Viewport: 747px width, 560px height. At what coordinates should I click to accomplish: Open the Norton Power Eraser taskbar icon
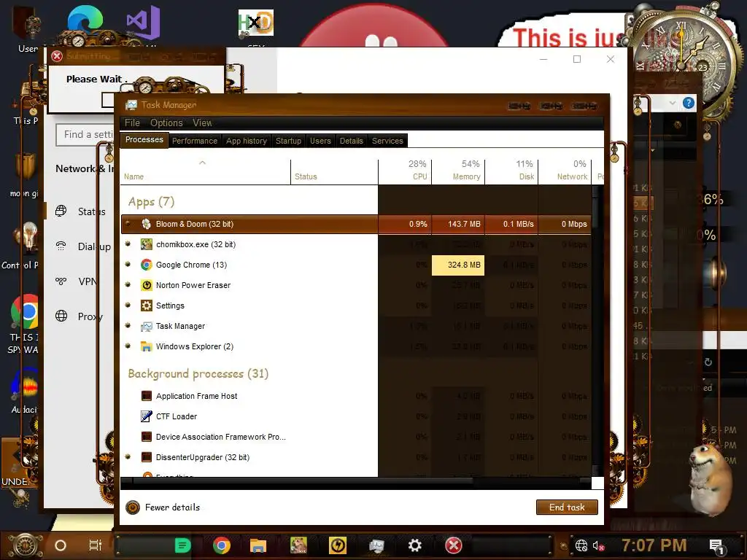tap(338, 545)
